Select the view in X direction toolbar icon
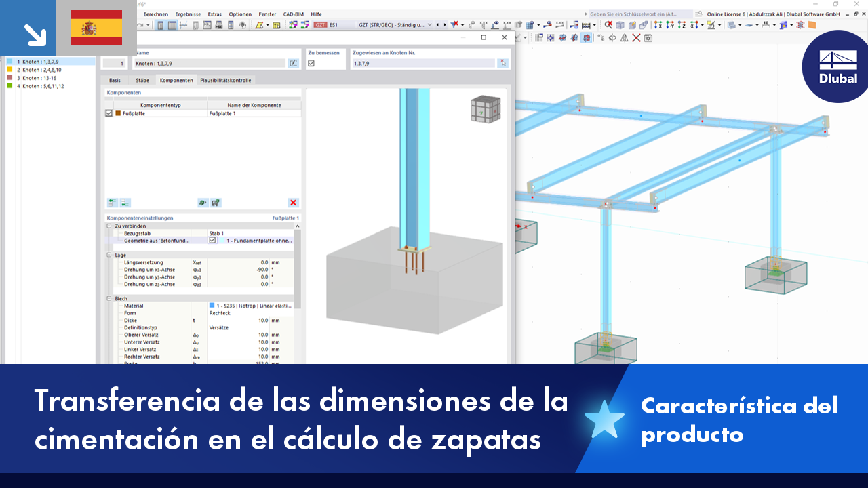 coord(656,25)
